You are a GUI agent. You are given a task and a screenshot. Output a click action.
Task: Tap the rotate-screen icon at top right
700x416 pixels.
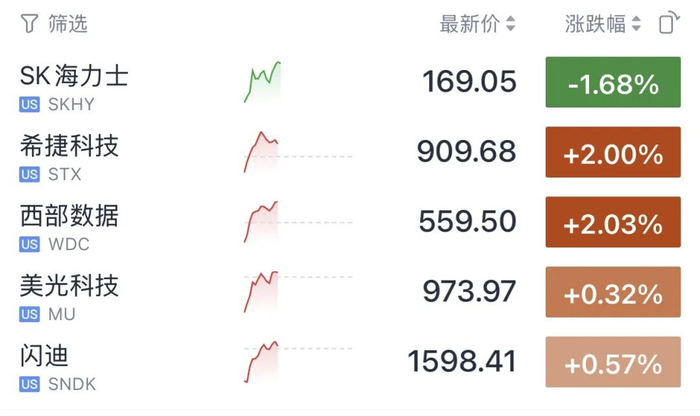[669, 23]
